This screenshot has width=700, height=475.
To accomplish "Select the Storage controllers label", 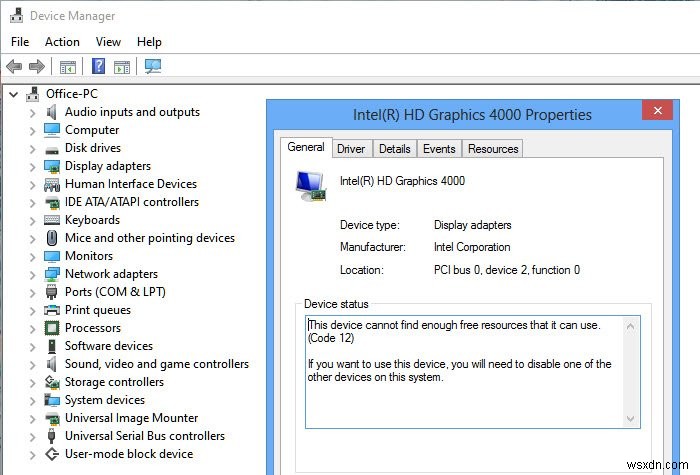I will point(114,382).
